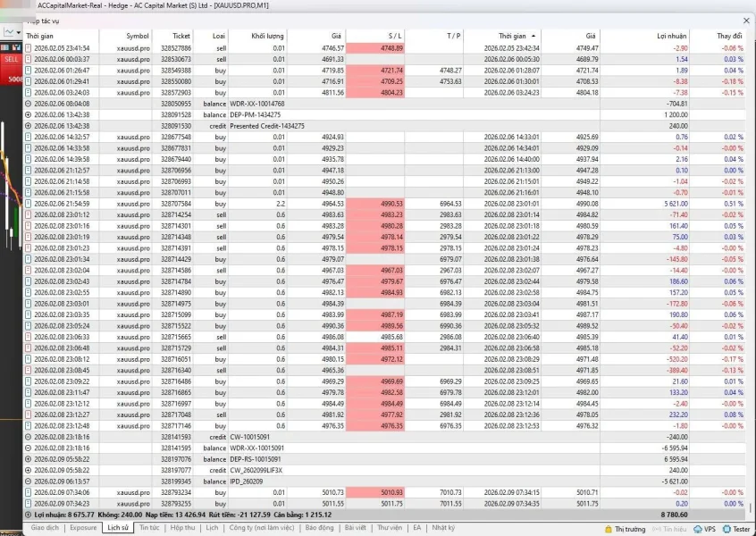
Task: Switch to the Giao dịch tab
Action: [45, 528]
